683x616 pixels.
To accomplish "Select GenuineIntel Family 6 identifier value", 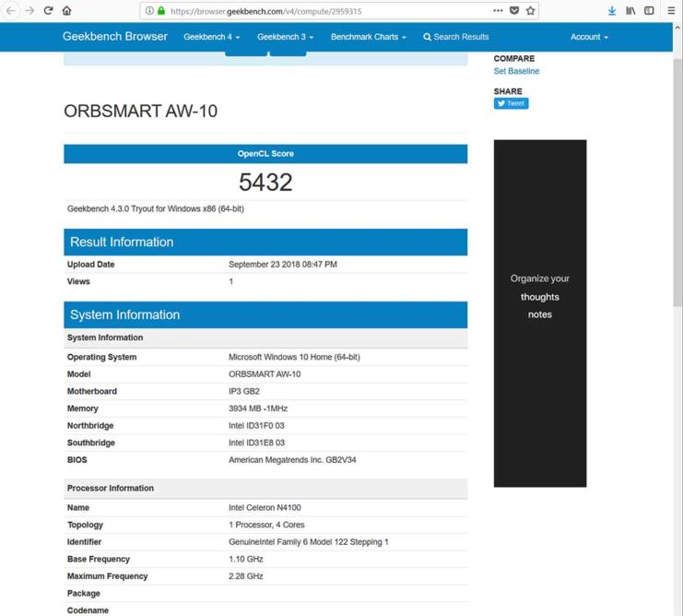I will [309, 542].
